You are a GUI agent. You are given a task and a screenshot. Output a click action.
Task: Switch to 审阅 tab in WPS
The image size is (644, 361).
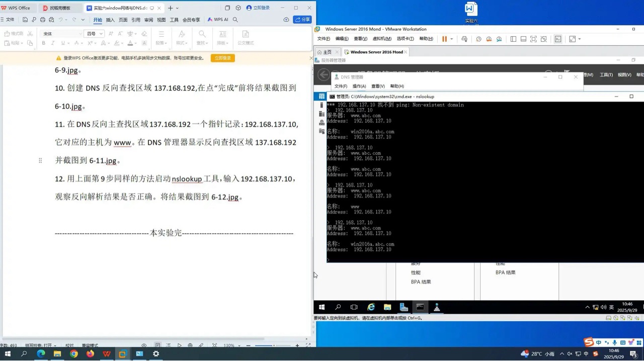tap(149, 20)
